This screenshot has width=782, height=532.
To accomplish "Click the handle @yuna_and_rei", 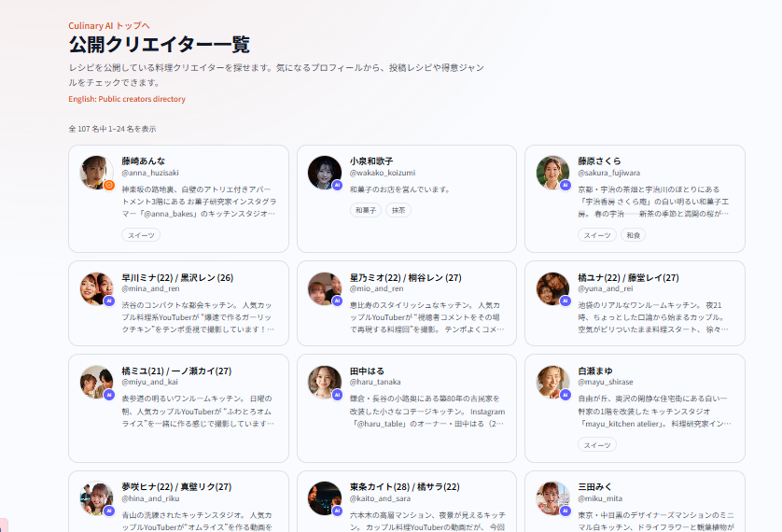I will [x=606, y=288].
